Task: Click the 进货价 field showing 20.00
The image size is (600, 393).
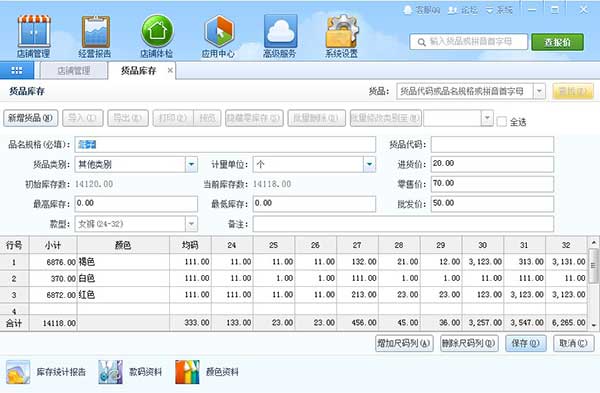Action: pyautogui.click(x=492, y=164)
